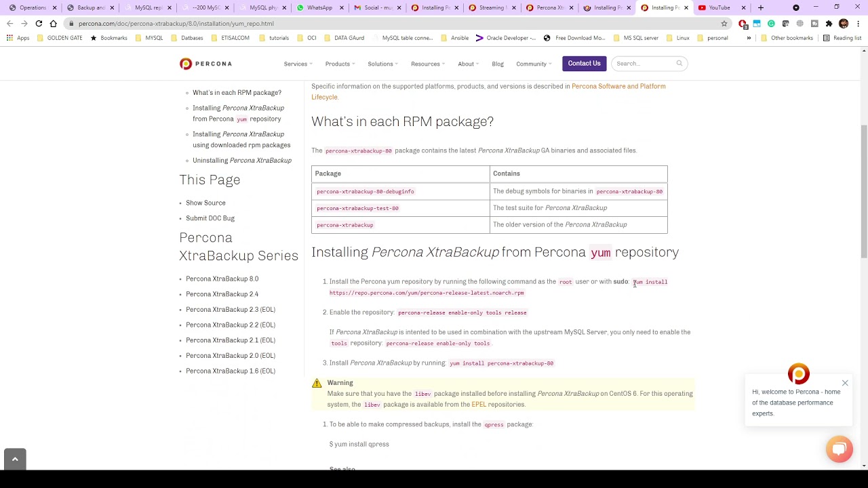Jump to 'Uninstalling Percona XtraBackup' section
Image resolution: width=868 pixels, height=488 pixels.
[x=242, y=161]
